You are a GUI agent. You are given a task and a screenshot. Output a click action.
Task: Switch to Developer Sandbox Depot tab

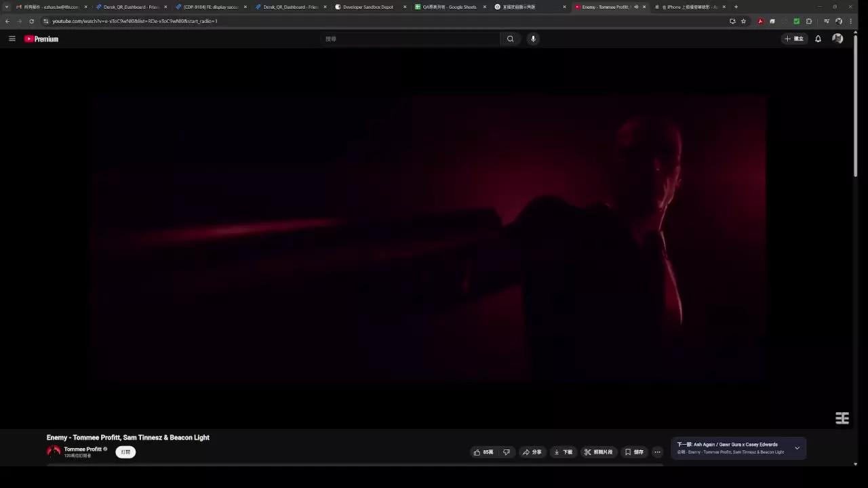click(x=370, y=7)
